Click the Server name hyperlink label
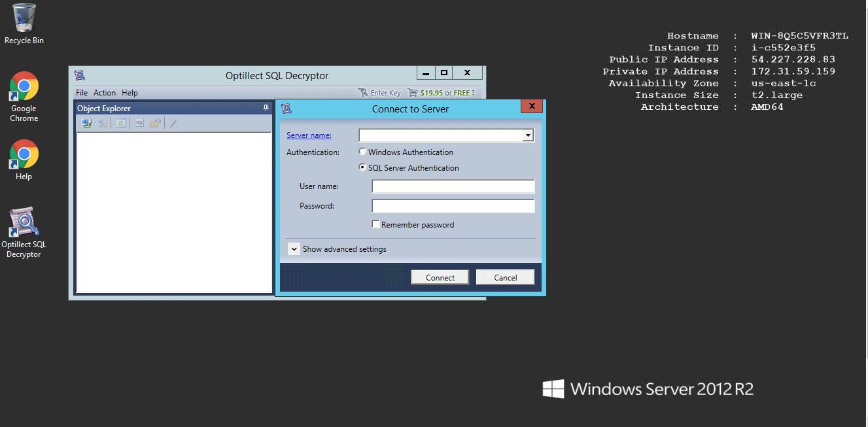 tap(309, 135)
